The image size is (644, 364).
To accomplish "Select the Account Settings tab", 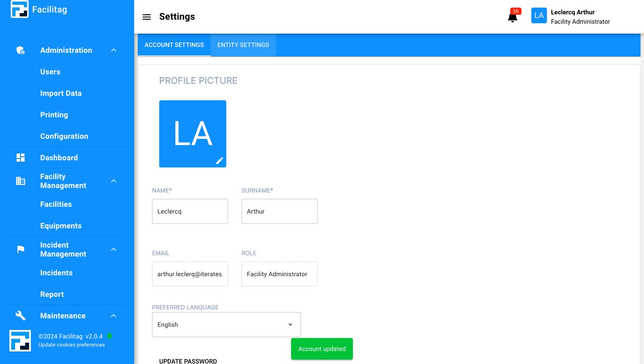I will pyautogui.click(x=174, y=45).
